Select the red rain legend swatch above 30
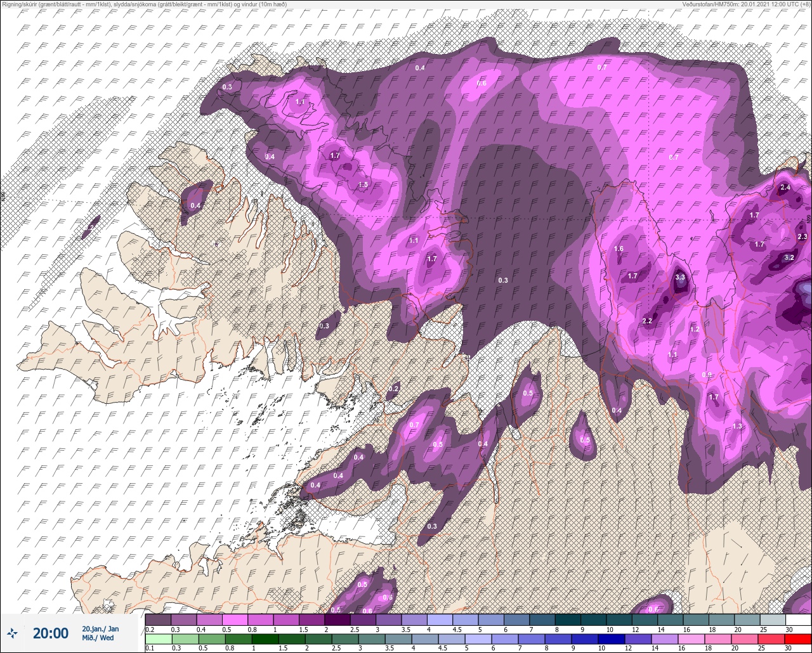This screenshot has width=812, height=653. tap(798, 639)
